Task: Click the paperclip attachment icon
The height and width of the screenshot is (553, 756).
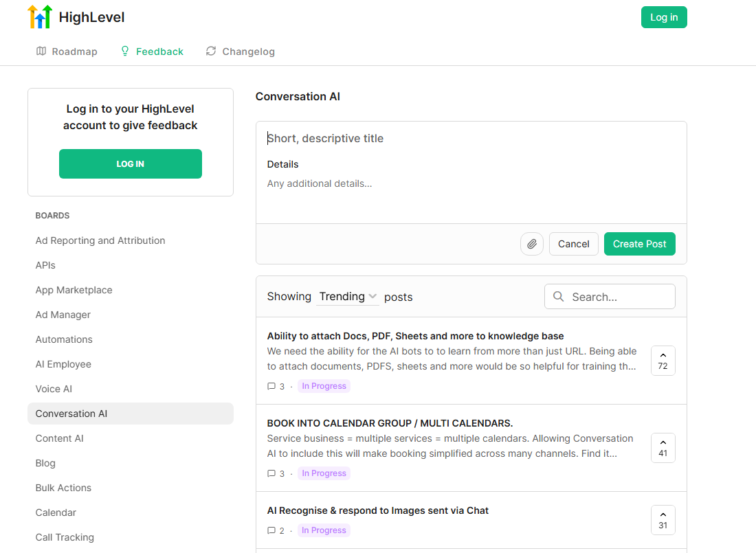Action: [531, 244]
